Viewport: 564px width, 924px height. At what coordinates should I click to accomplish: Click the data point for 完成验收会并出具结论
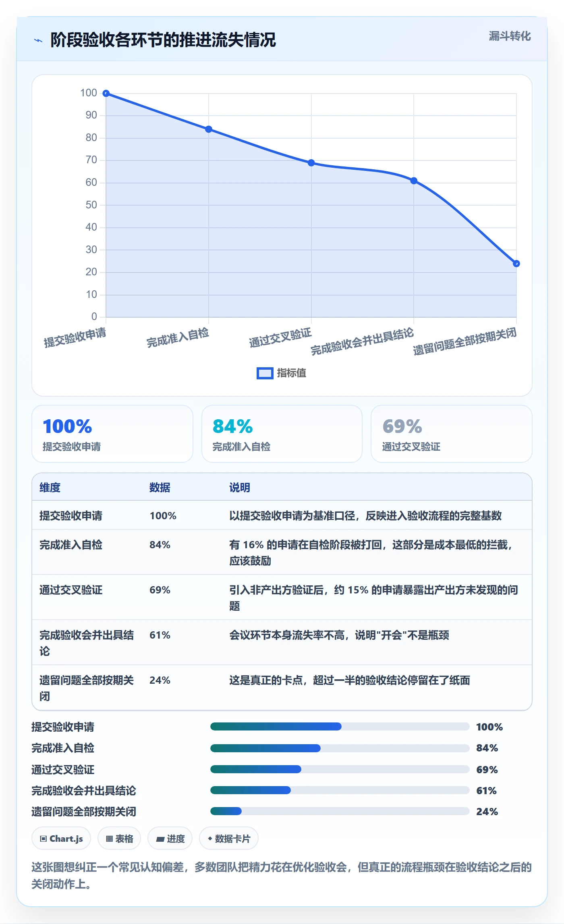[x=414, y=181]
